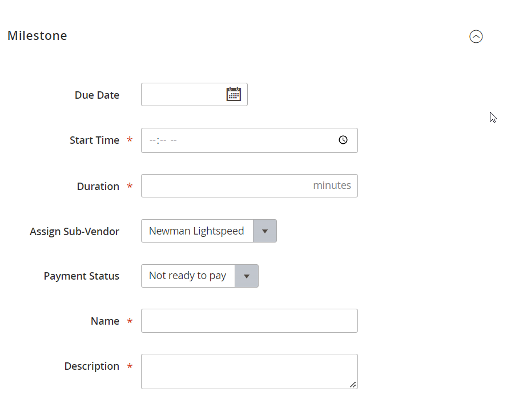Click the Payment Status label
This screenshot has height=420, width=511.
click(x=82, y=276)
